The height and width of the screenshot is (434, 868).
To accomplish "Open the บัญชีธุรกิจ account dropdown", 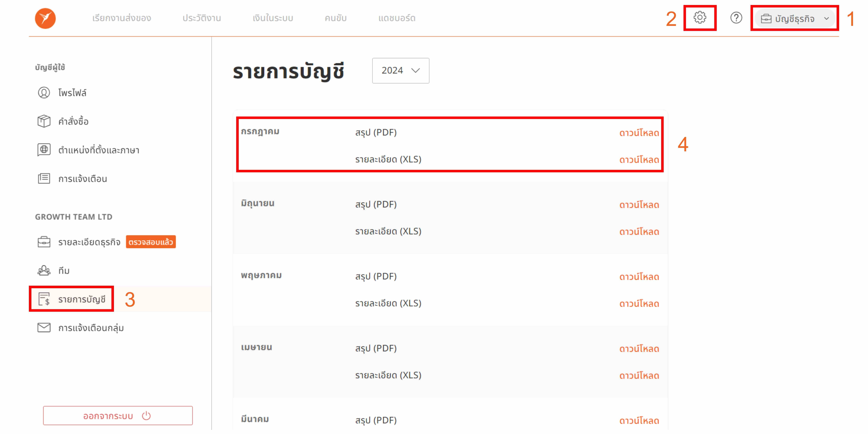I will coord(795,19).
